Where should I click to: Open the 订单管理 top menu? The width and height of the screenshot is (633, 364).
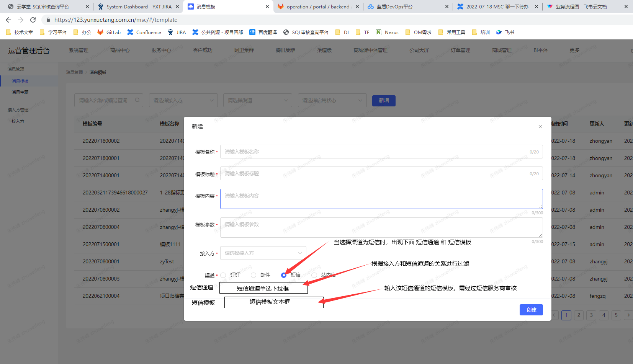point(460,50)
